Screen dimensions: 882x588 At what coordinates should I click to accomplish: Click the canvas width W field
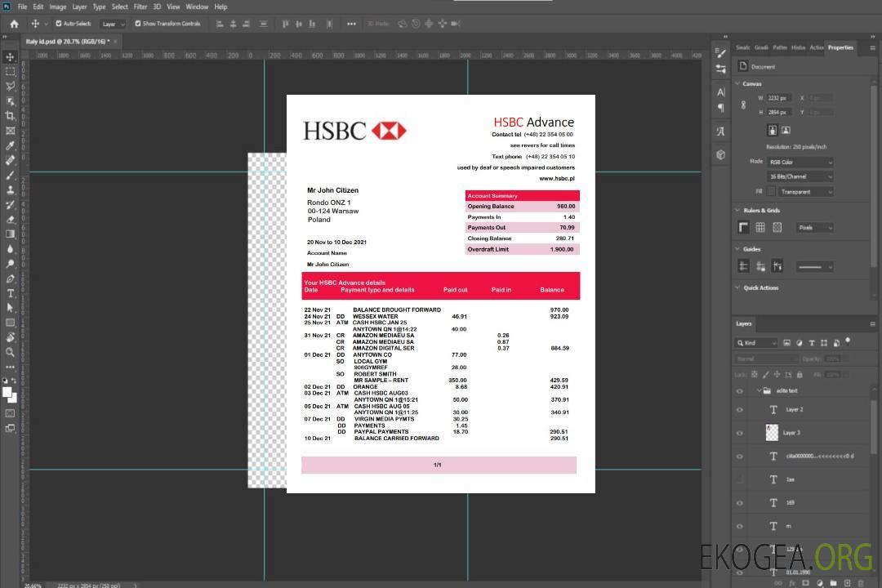point(780,98)
